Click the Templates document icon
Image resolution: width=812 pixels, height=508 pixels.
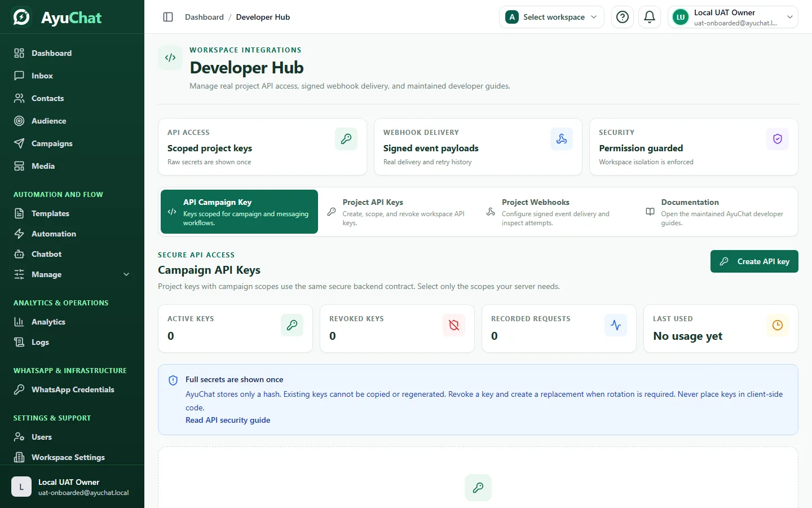(x=19, y=213)
